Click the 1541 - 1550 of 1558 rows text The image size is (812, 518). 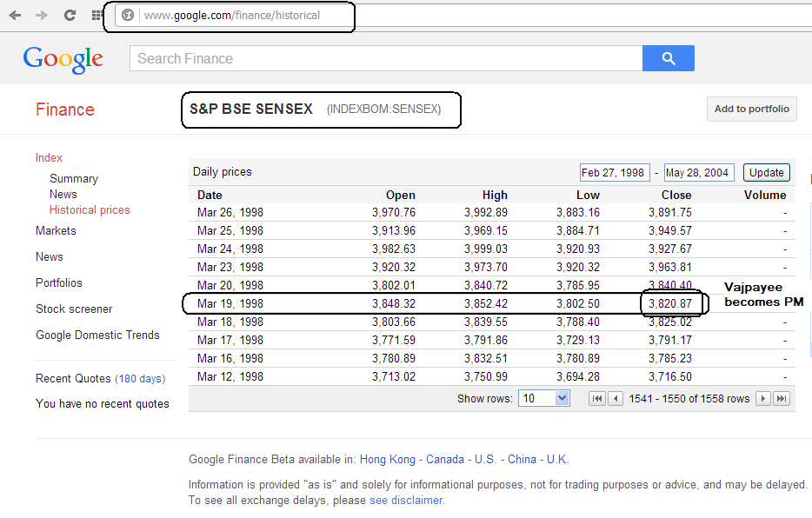click(x=689, y=399)
